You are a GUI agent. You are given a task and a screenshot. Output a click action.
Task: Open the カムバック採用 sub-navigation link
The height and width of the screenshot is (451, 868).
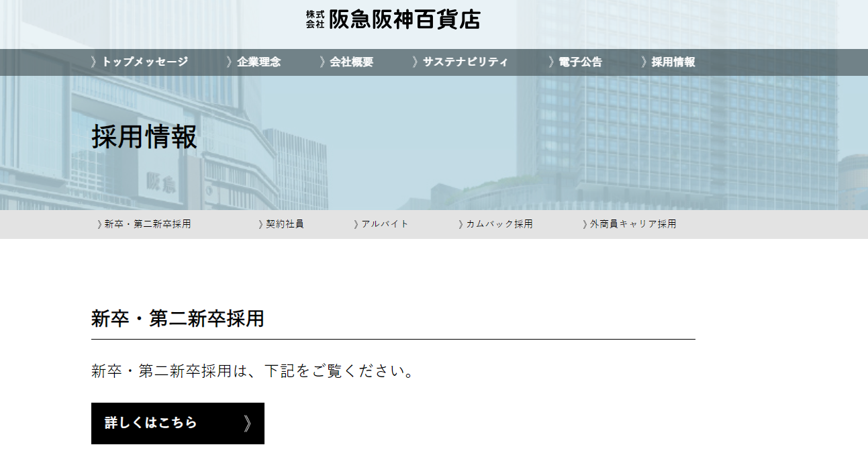[x=495, y=224]
